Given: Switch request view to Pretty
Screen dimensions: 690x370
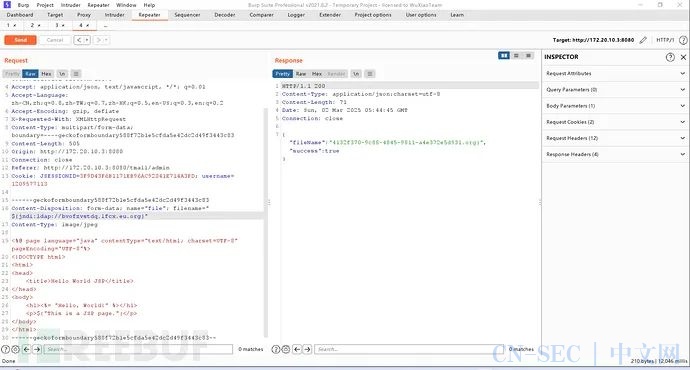Looking at the screenshot, I should click(12, 74).
